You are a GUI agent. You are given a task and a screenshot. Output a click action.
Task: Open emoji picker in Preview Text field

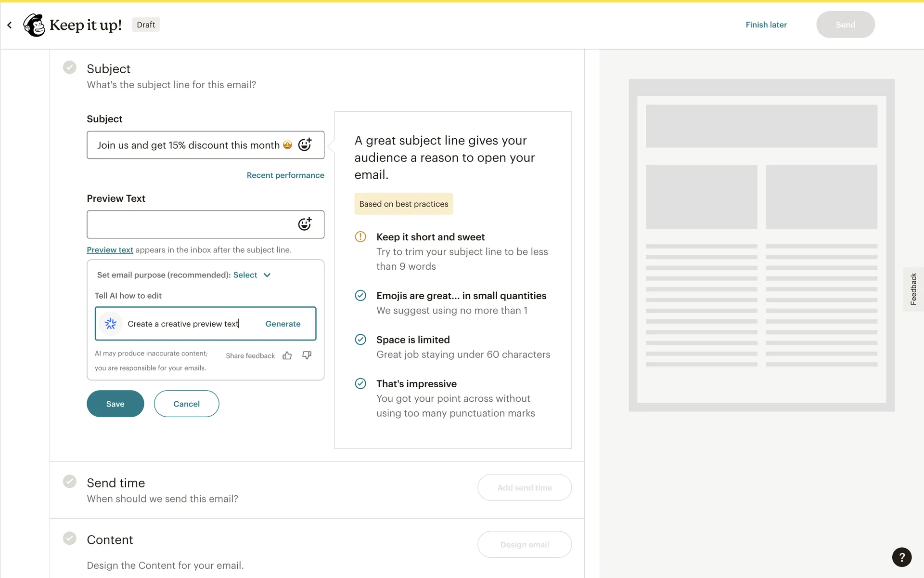coord(305,224)
